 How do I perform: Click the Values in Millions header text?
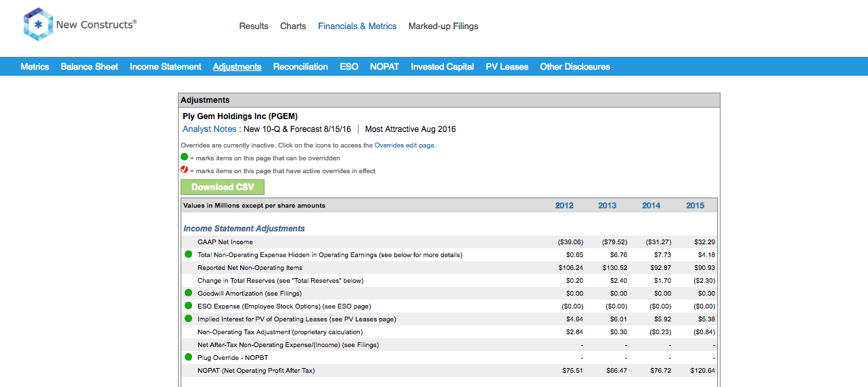[x=254, y=206]
